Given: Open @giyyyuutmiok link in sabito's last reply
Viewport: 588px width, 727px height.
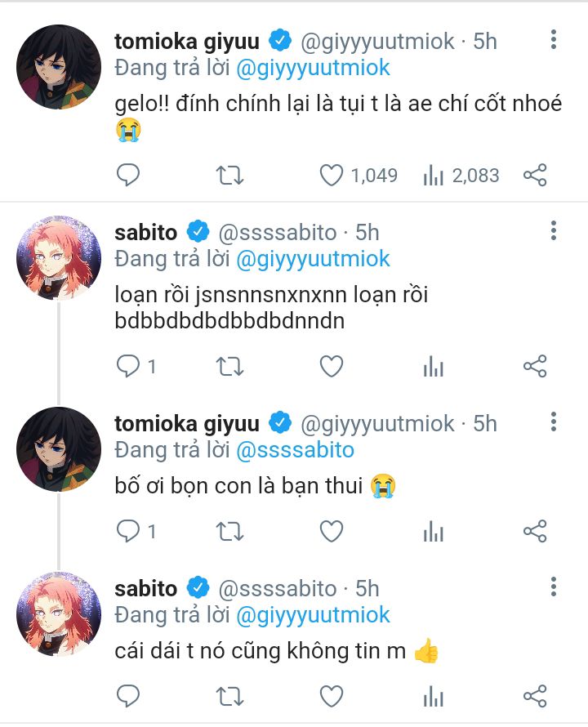Looking at the screenshot, I should (313, 614).
